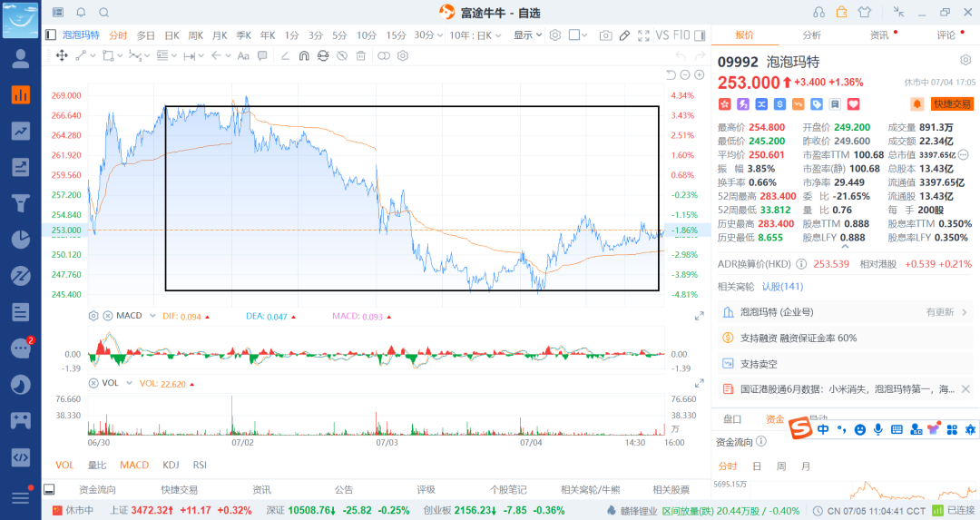
Task: Zoom out chart with minus circle
Action: [x=685, y=75]
